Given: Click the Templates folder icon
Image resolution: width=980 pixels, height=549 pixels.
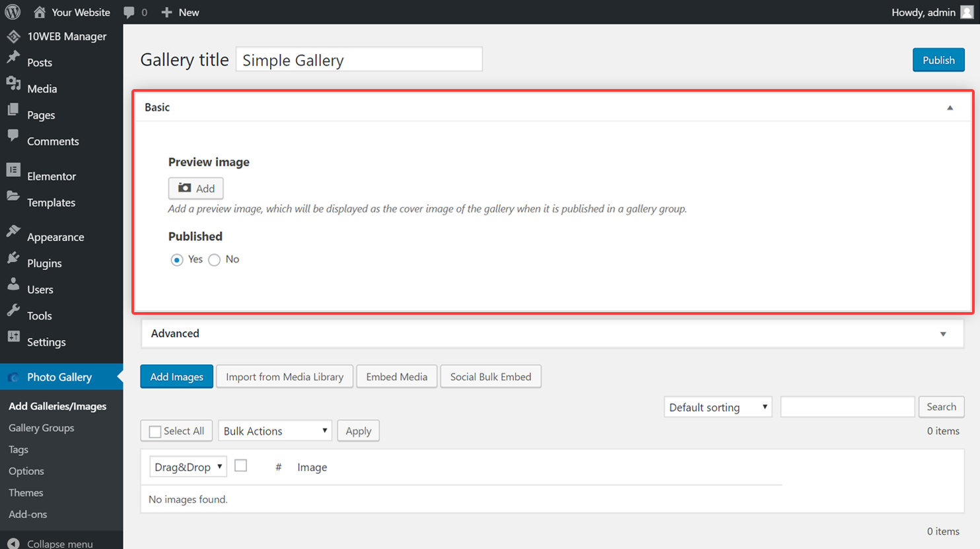Looking at the screenshot, I should pyautogui.click(x=13, y=197).
